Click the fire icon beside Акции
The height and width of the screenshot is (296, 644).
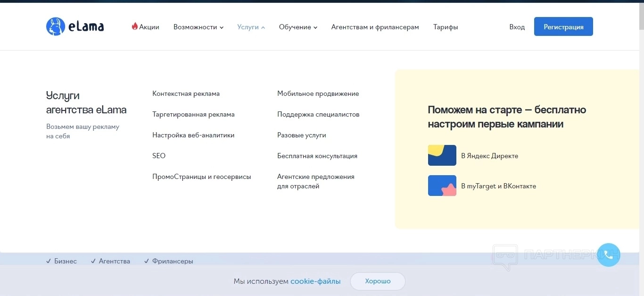click(x=134, y=26)
